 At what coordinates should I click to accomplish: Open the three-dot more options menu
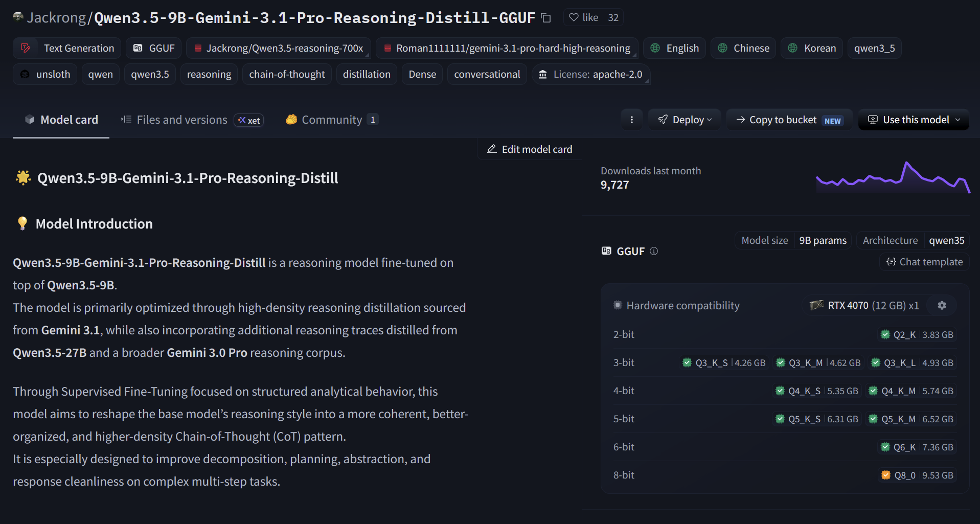click(632, 120)
